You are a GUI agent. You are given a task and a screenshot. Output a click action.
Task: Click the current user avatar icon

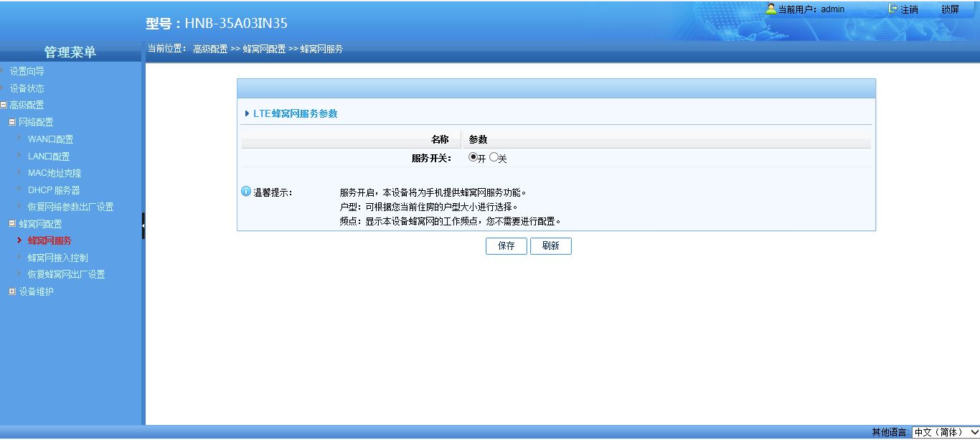coord(771,9)
